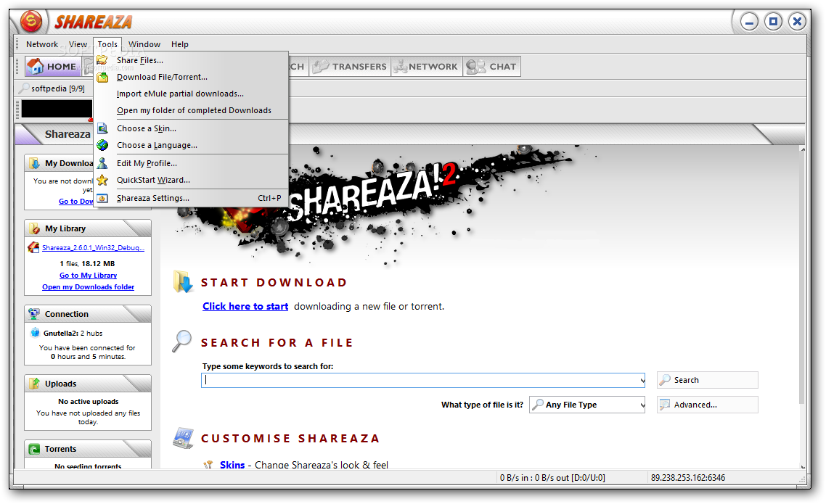The image size is (826, 504).
Task: Click the Skins link
Action: coord(232,465)
